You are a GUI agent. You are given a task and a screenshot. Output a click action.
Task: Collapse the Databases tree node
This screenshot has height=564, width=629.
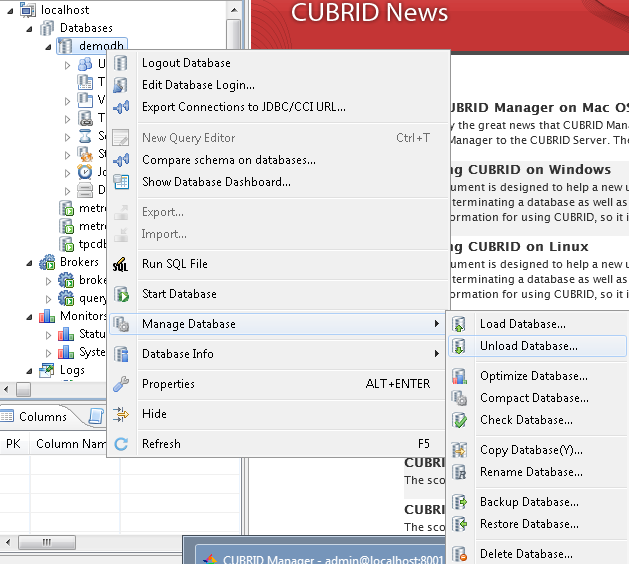29,29
